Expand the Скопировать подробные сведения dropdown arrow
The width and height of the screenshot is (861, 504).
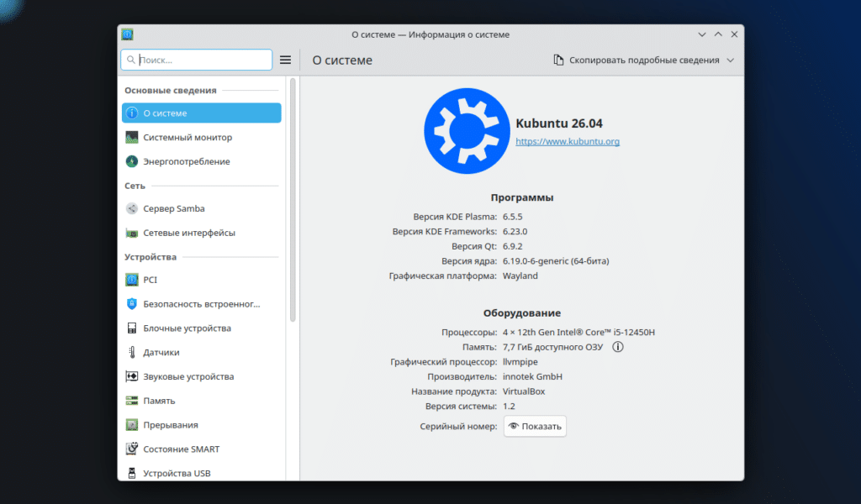click(x=728, y=60)
